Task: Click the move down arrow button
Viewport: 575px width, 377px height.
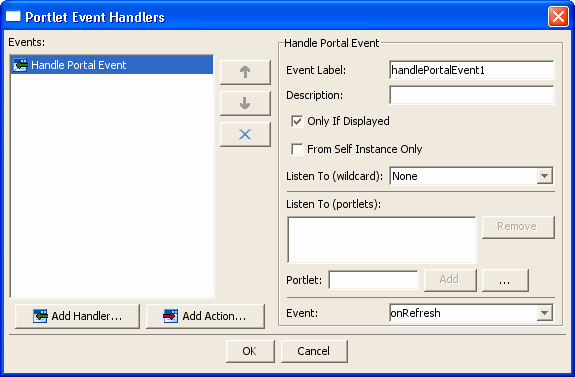Action: 245,103
